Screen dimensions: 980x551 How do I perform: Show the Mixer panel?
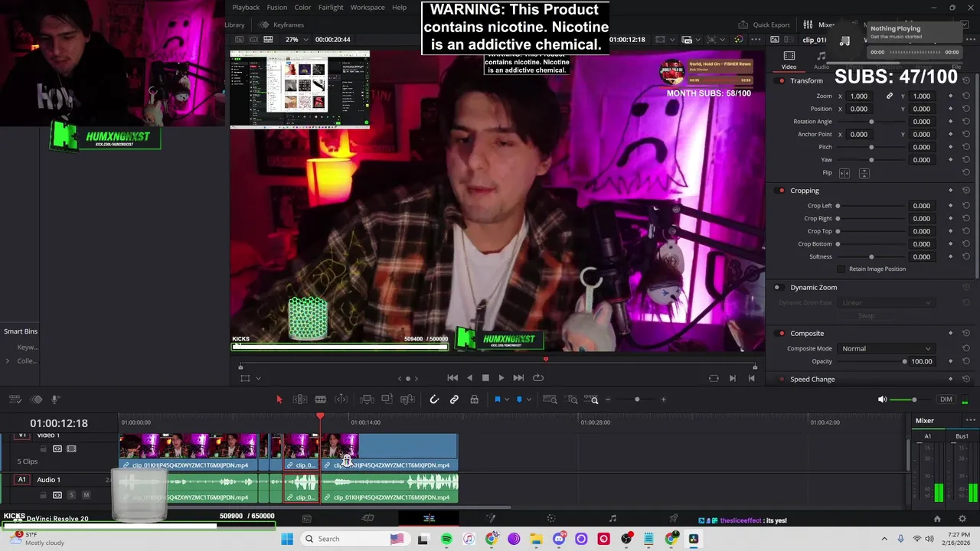tap(819, 24)
